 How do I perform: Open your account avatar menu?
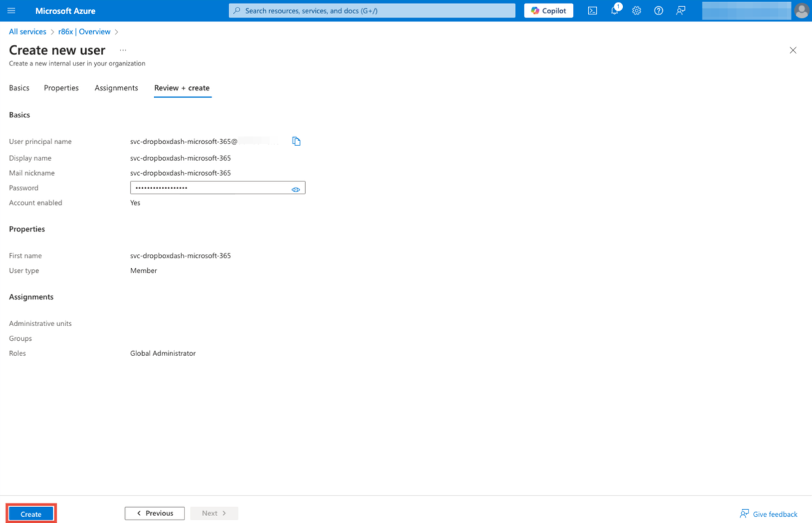[x=800, y=10]
